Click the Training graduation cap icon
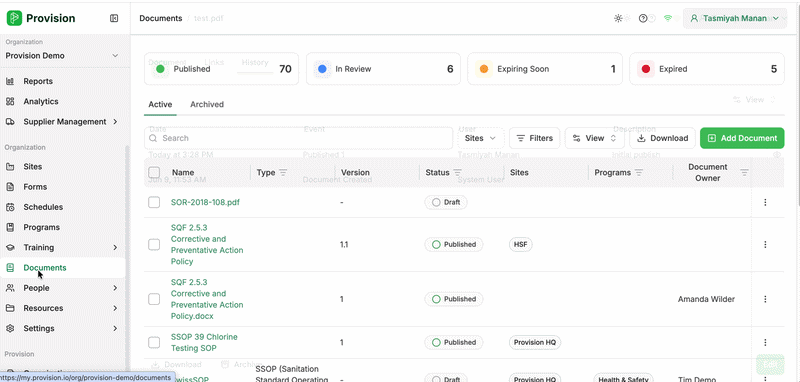 (x=10, y=247)
